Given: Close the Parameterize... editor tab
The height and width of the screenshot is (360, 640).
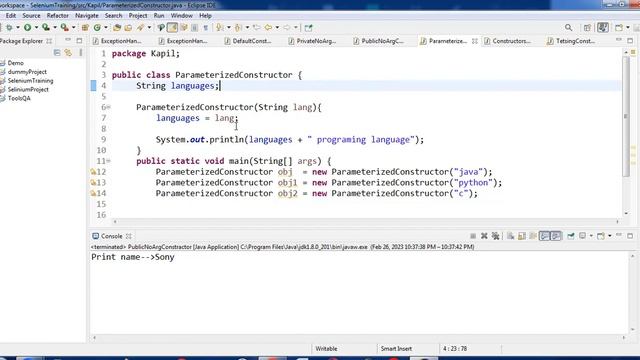Looking at the screenshot, I should (475, 41).
